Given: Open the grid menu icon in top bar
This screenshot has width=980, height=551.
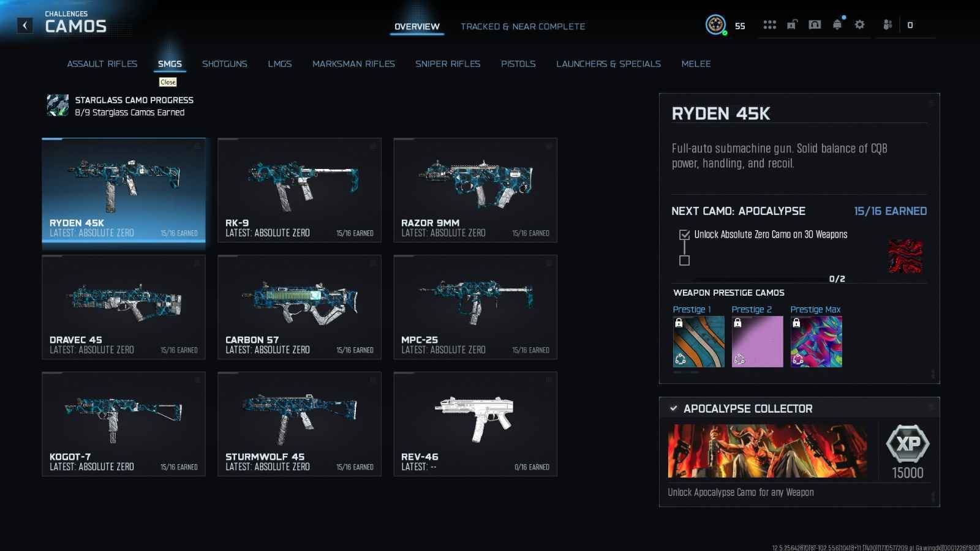Looking at the screenshot, I should pos(770,25).
